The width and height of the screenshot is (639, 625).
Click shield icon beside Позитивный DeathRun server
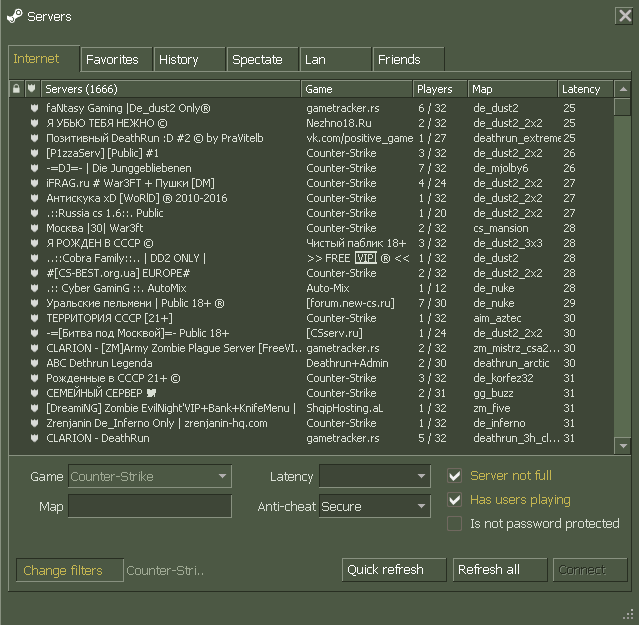[x=35, y=138]
